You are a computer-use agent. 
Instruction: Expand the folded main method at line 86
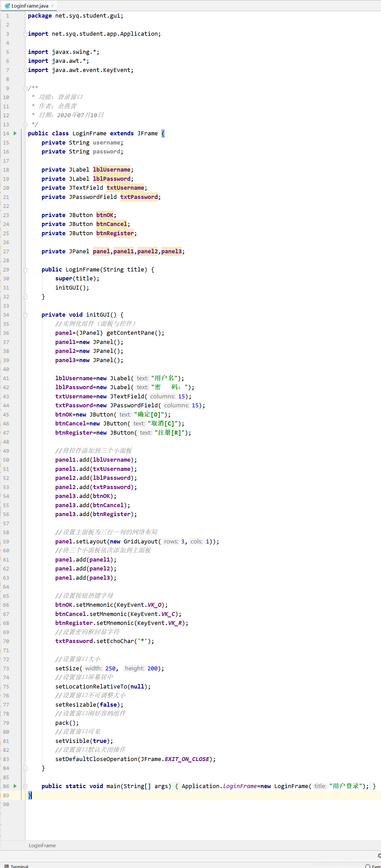(x=25, y=786)
